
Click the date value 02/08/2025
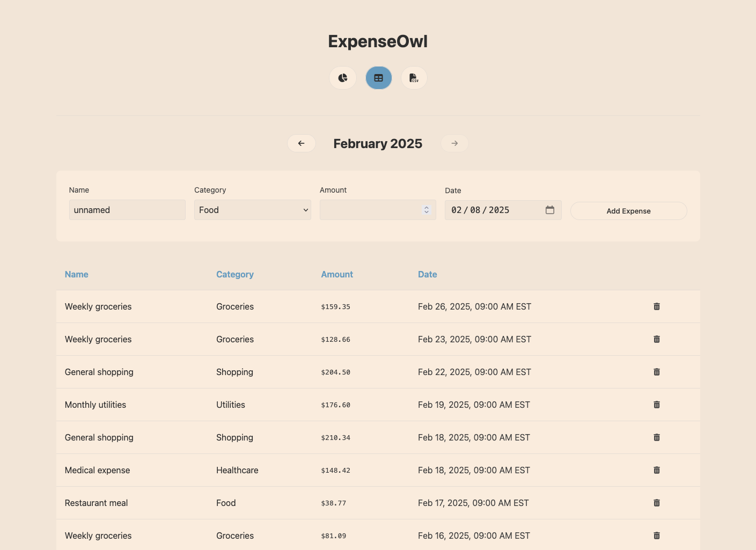[x=480, y=210]
